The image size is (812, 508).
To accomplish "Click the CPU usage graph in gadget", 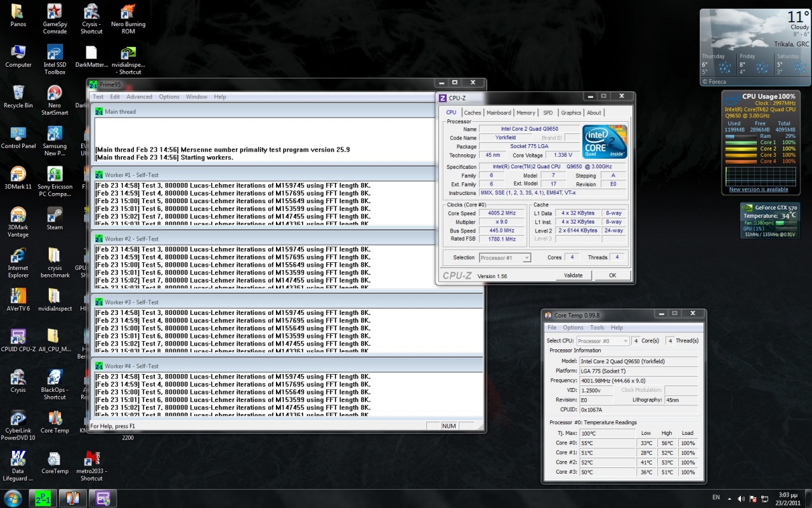I will [760, 176].
